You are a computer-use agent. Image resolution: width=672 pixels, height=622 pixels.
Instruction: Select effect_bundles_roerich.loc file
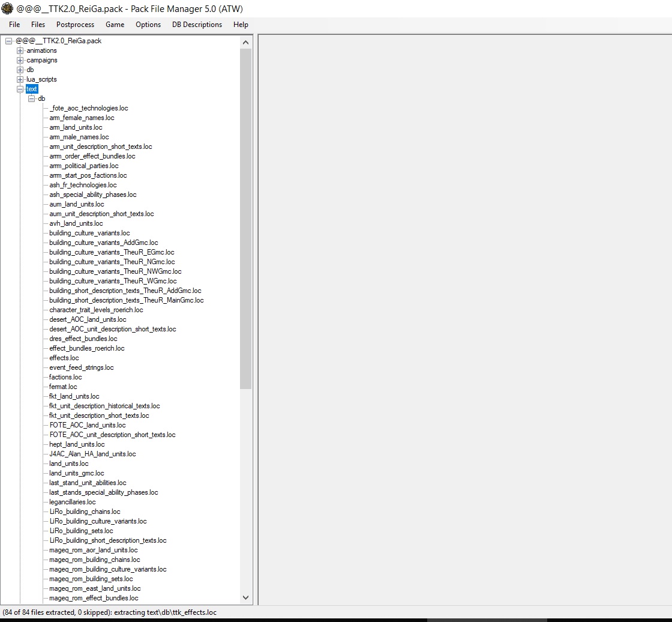[x=87, y=348]
